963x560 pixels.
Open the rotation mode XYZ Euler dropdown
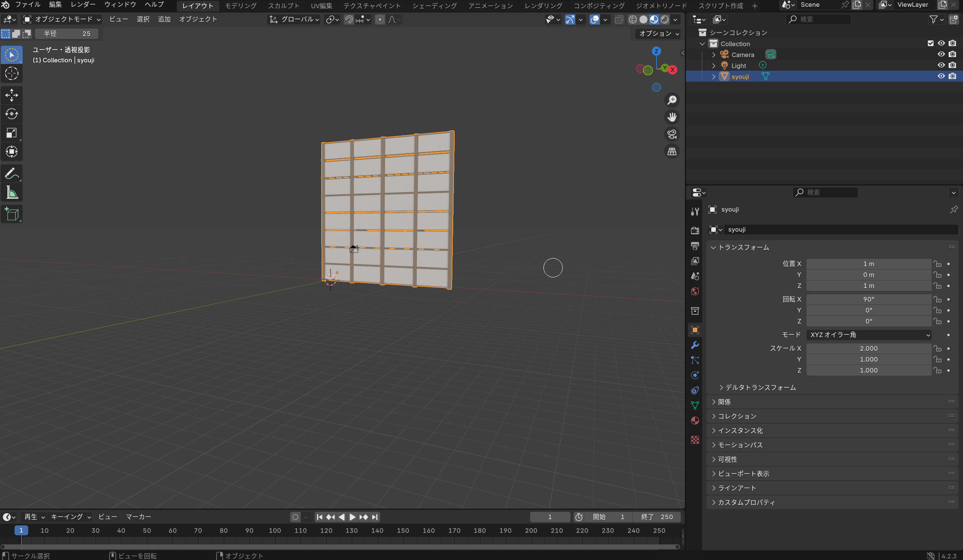coord(868,335)
